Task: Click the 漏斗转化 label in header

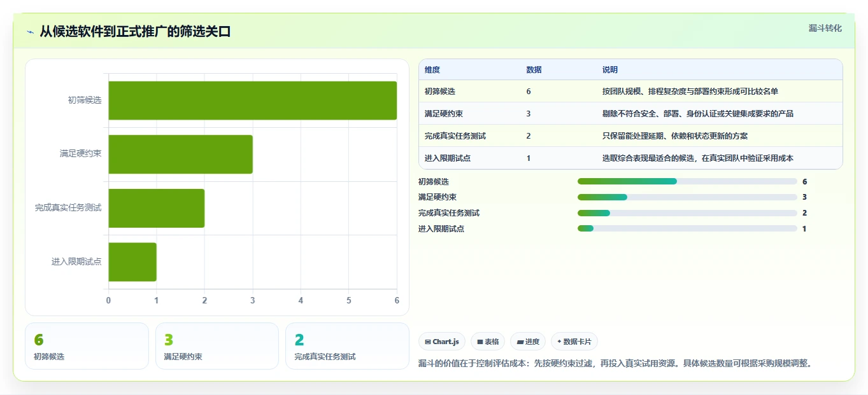Action: pyautogui.click(x=825, y=28)
